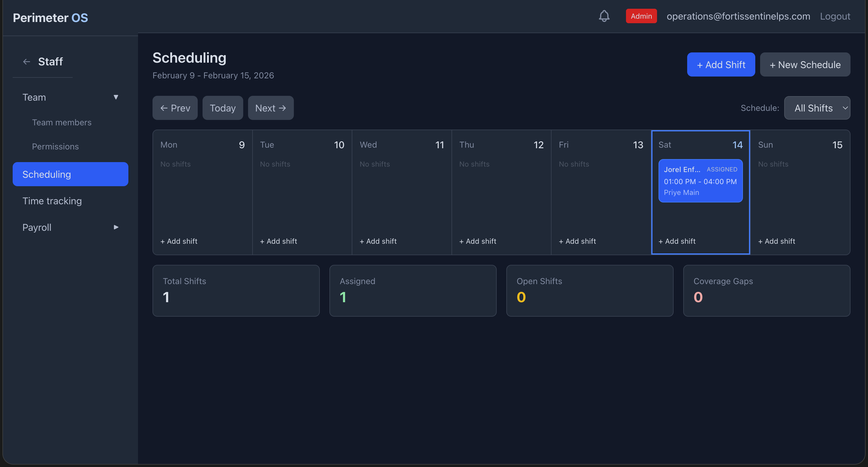Create a New Schedule
This screenshot has height=467, width=868.
pyautogui.click(x=805, y=65)
